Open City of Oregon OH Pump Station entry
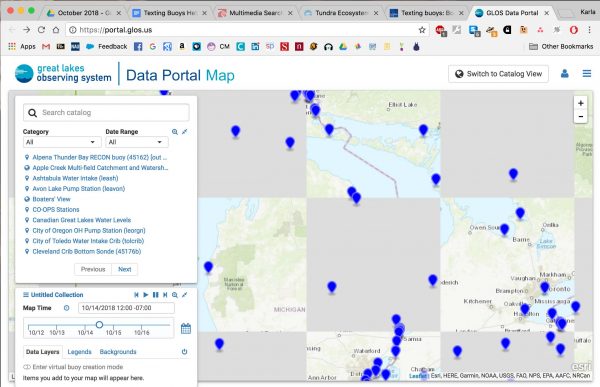 click(89, 230)
